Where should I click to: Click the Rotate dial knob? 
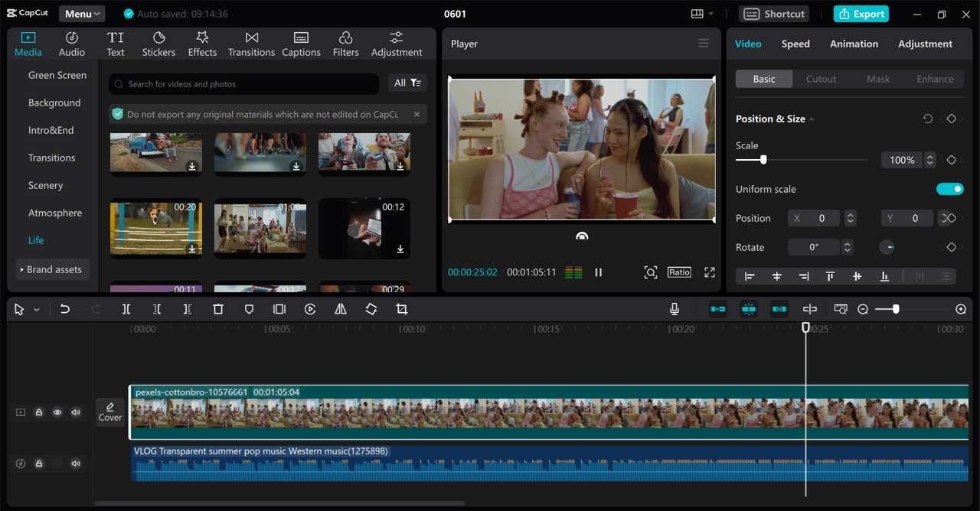(887, 247)
